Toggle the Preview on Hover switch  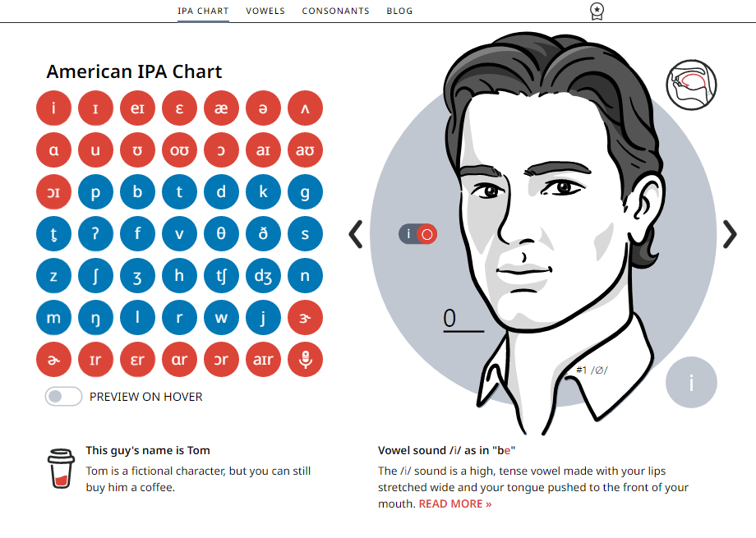63,396
